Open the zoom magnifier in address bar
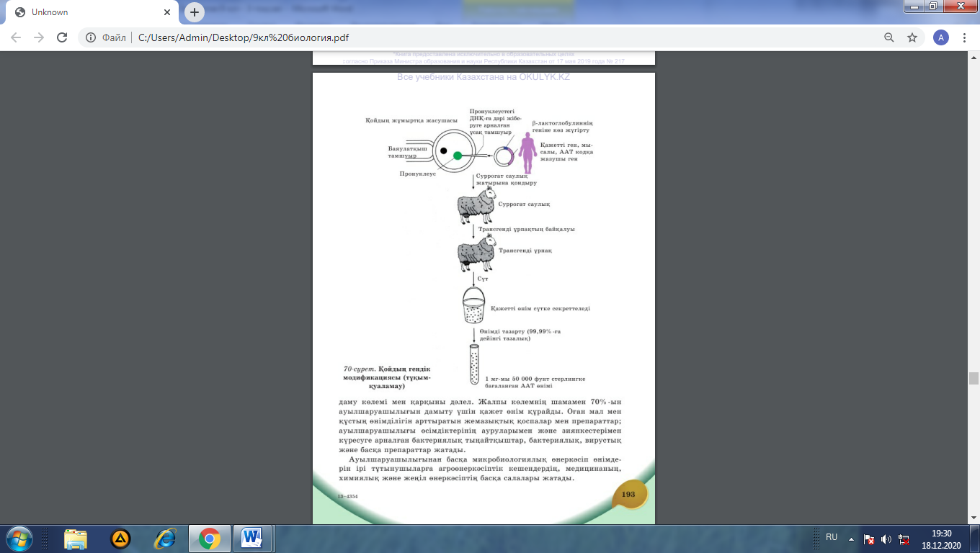 tap(889, 37)
